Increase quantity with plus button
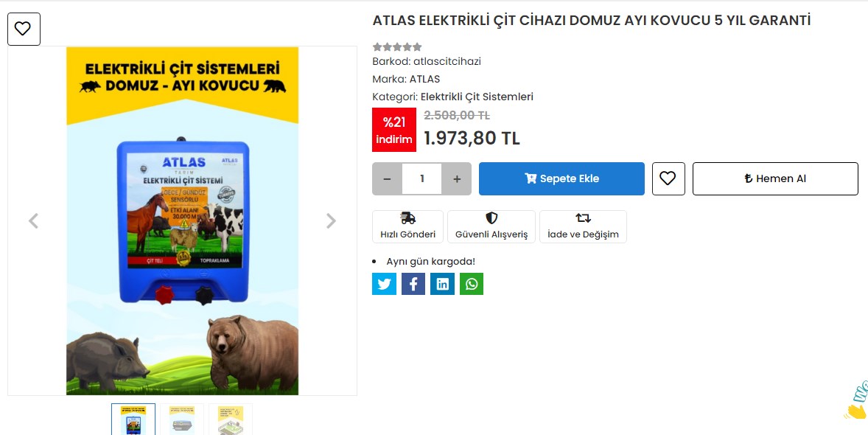 pos(457,178)
